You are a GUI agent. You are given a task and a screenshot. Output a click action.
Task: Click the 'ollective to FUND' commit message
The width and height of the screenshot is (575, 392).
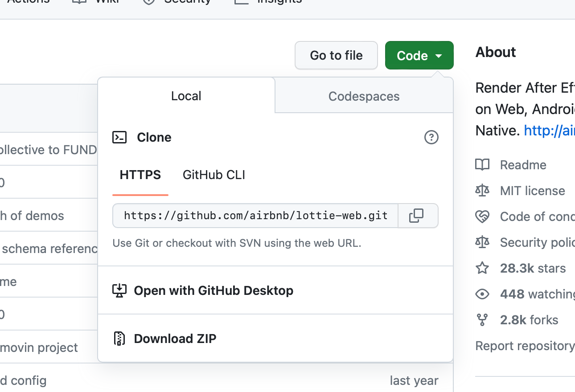tap(48, 150)
